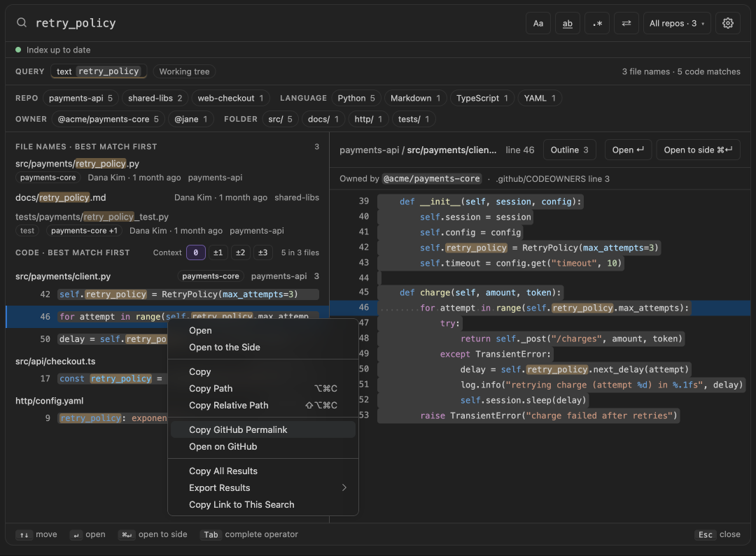The height and width of the screenshot is (556, 756).
Task: Select the text retry_policy query chip
Action: click(x=99, y=71)
